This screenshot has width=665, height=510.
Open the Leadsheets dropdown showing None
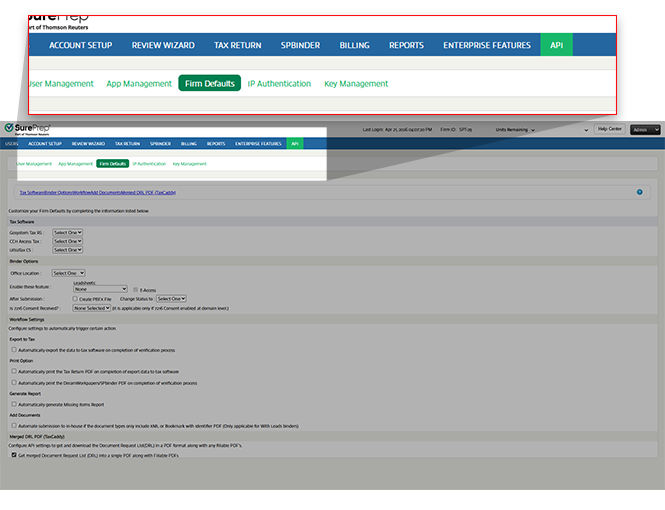[x=100, y=289]
